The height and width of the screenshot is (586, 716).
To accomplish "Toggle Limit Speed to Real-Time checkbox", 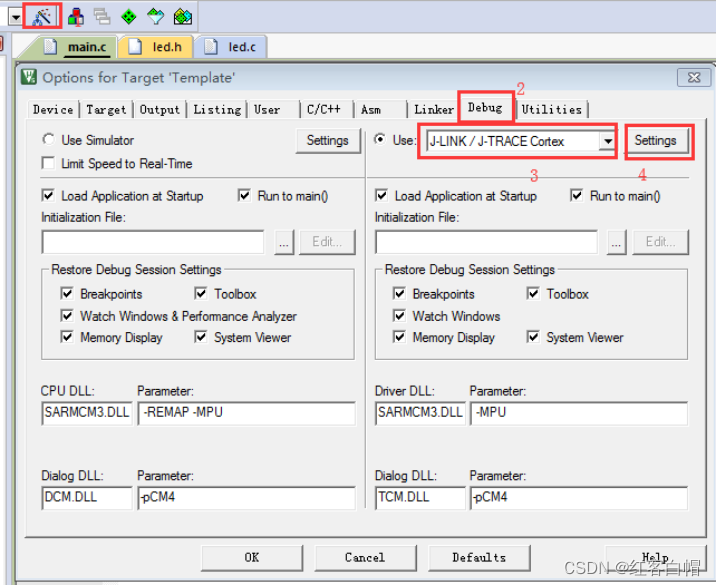I will point(48,163).
